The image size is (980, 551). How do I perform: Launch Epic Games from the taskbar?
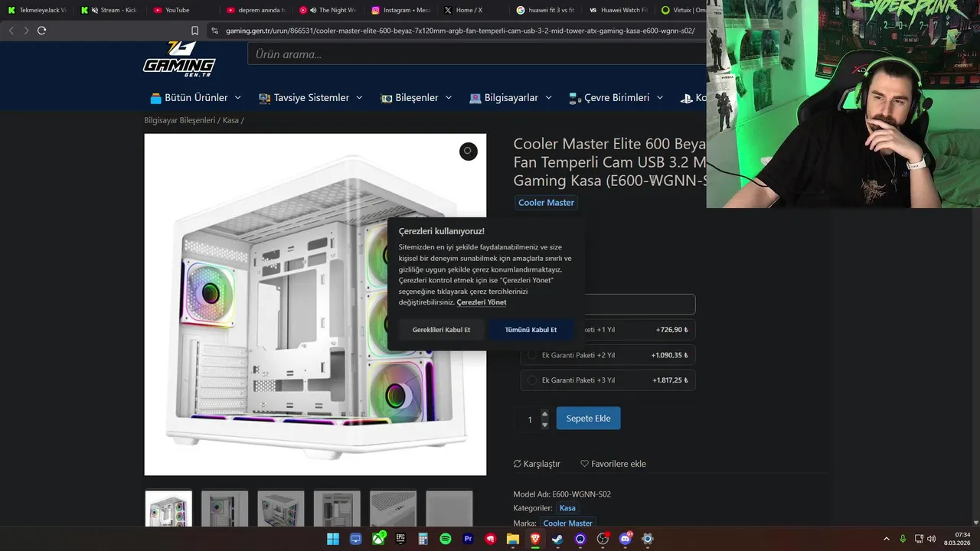[400, 539]
